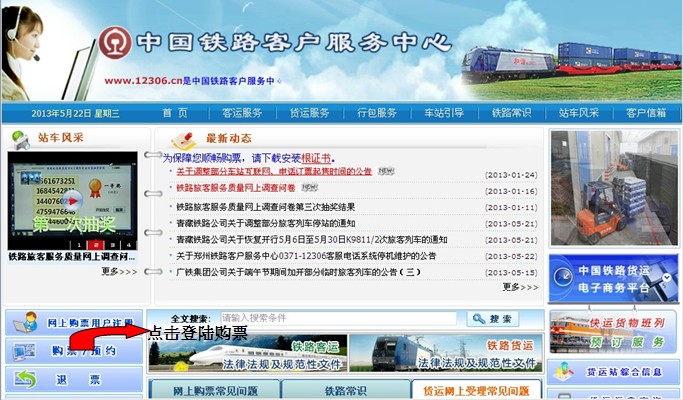683x400 pixels.
Task: Click the 根证书 download link
Action: coord(316,158)
